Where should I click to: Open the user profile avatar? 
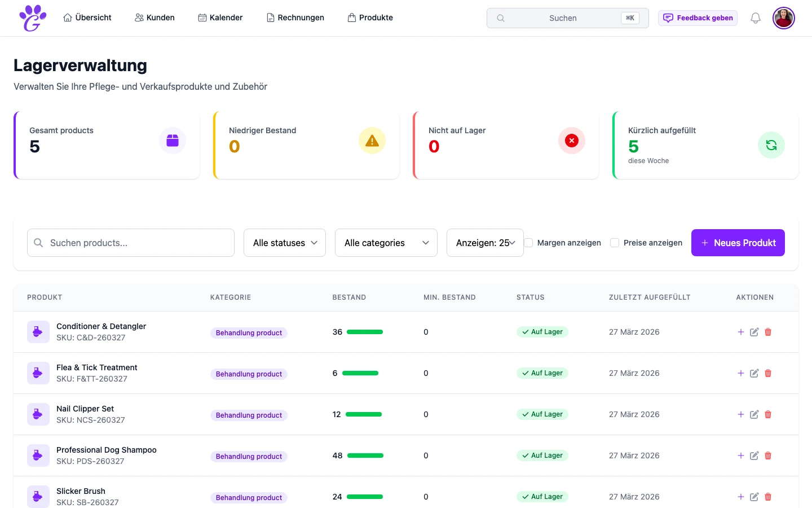(x=783, y=18)
